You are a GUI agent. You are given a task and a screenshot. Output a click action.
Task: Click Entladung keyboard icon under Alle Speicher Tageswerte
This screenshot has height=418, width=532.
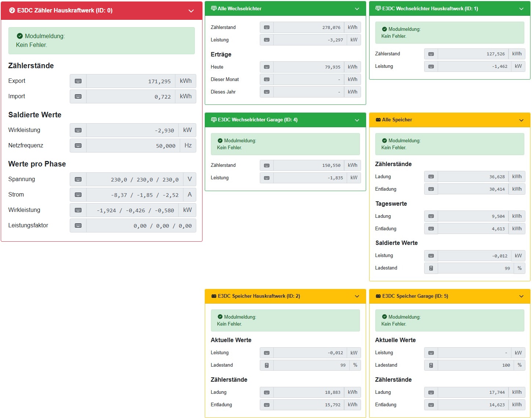tap(431, 229)
